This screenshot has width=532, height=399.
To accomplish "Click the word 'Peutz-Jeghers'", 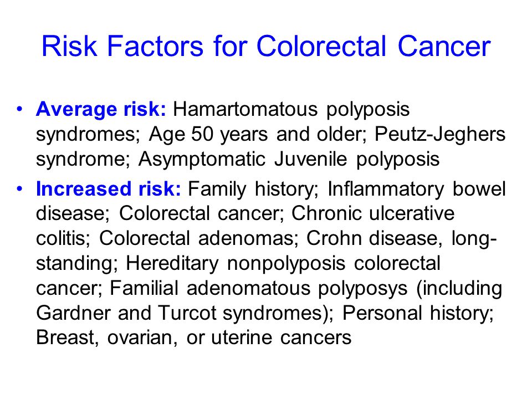I will coord(440,134).
